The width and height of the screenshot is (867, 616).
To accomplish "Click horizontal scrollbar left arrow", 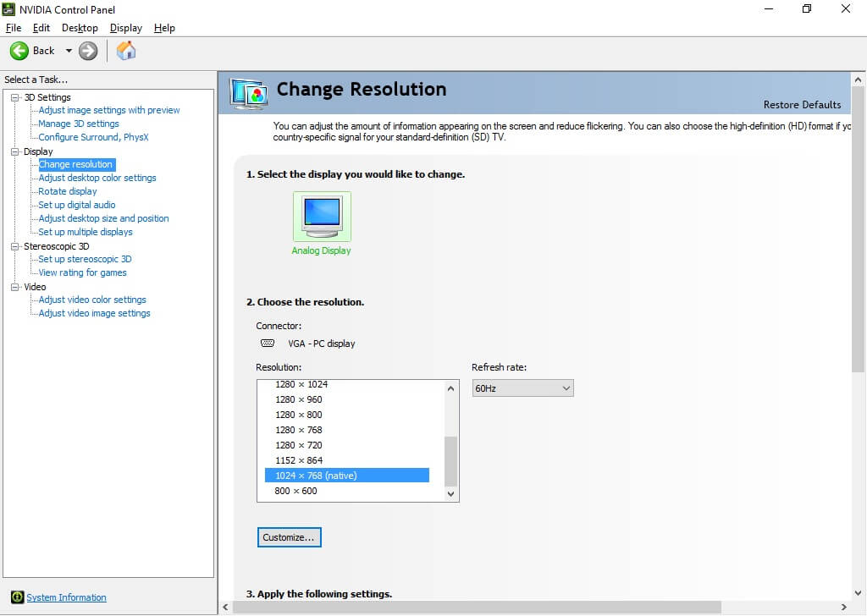I will 225,608.
